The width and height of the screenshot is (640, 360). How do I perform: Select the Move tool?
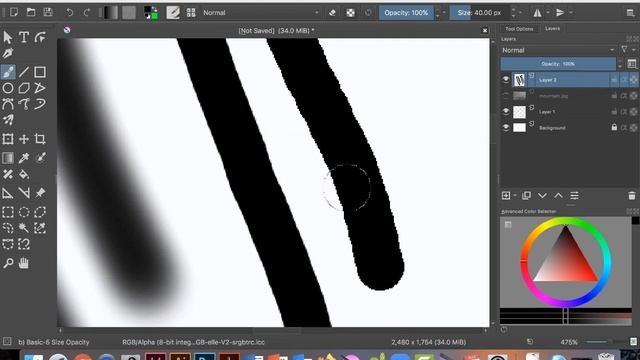tap(24, 139)
